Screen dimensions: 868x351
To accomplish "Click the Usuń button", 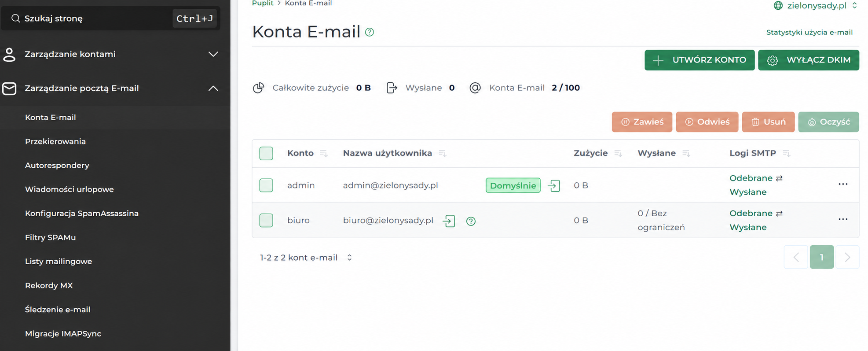I will pos(768,122).
